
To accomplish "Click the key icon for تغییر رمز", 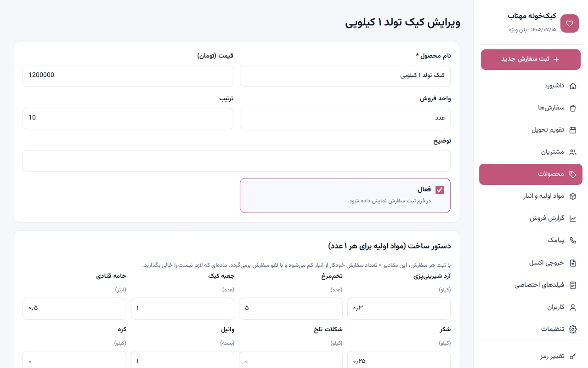I will coord(573,356).
